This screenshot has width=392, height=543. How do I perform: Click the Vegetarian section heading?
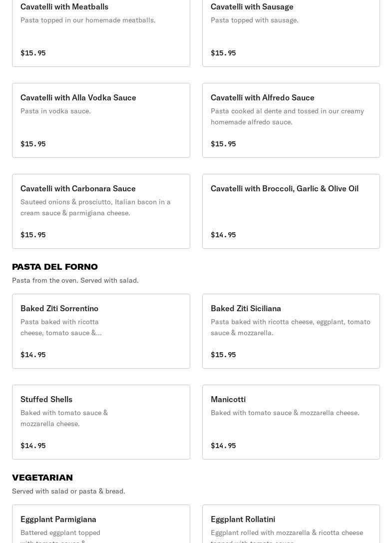(x=42, y=478)
